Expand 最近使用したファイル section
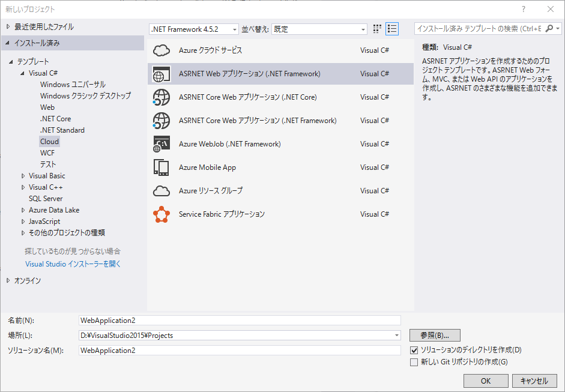 click(x=8, y=26)
